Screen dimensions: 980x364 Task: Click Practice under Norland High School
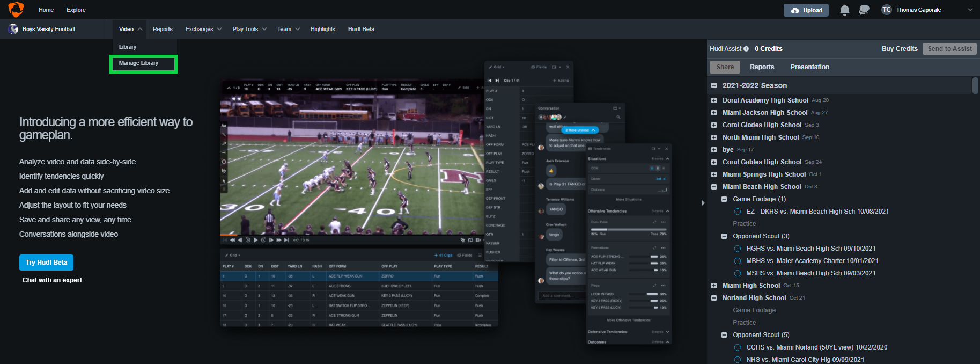click(745, 323)
